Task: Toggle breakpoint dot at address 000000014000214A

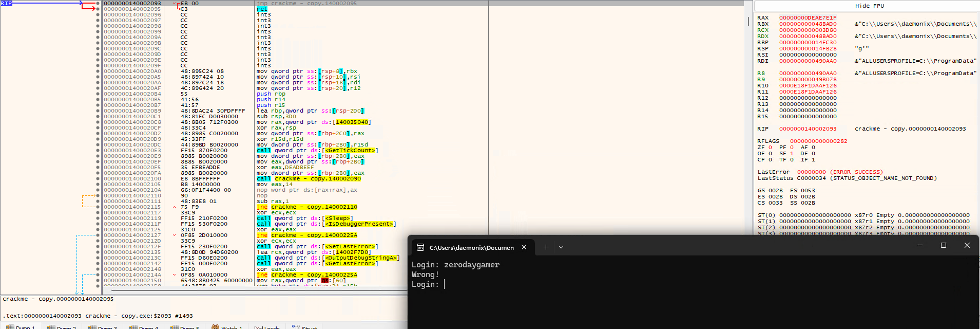Action: (98, 275)
